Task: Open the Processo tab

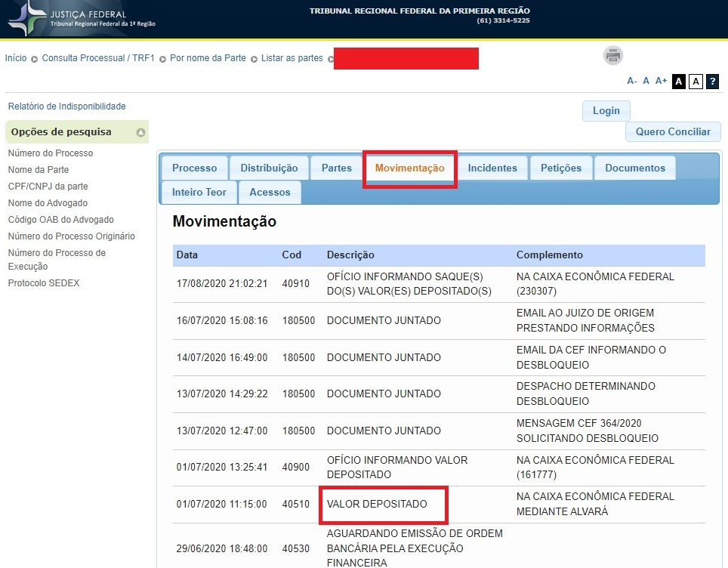Action: point(195,168)
